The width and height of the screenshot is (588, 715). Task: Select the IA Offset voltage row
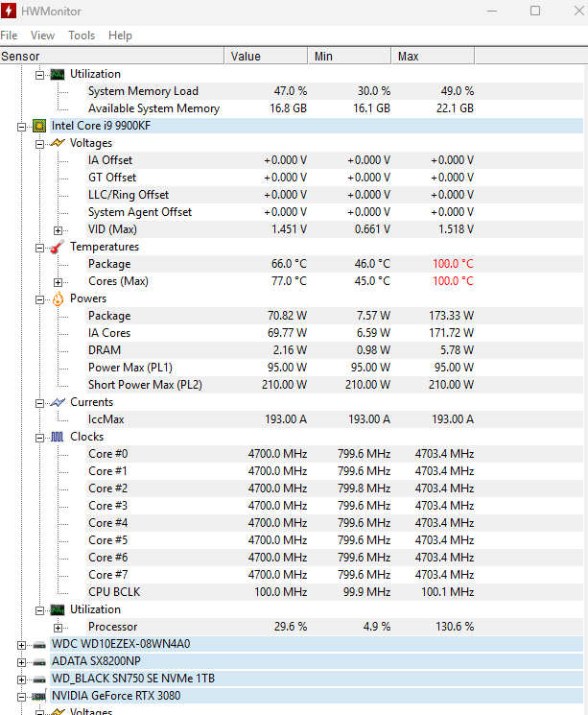(335, 160)
